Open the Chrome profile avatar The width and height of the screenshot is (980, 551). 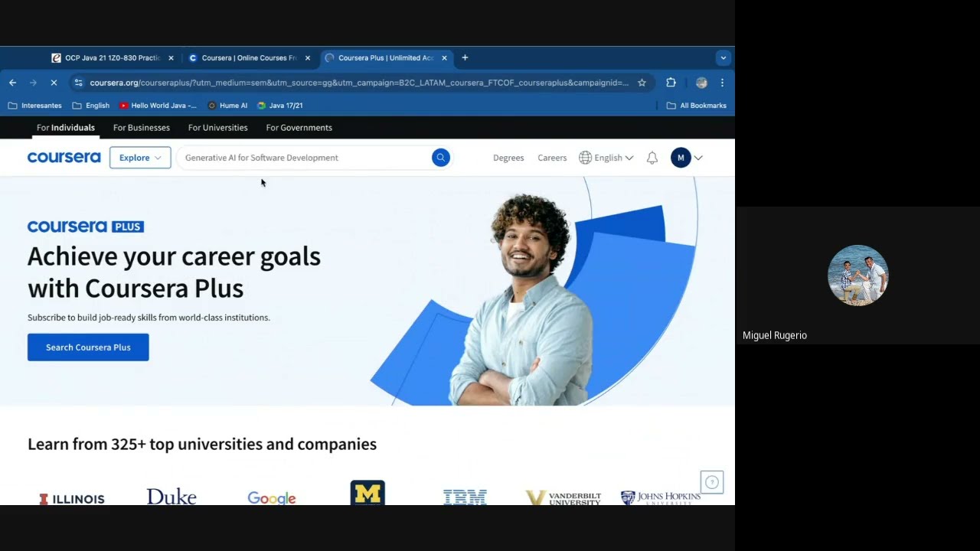[x=701, y=83]
